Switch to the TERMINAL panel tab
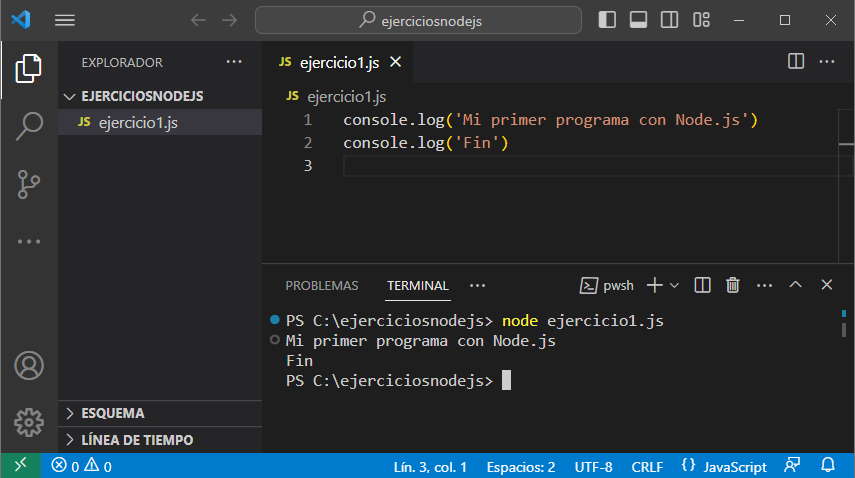855x478 pixels. point(418,286)
